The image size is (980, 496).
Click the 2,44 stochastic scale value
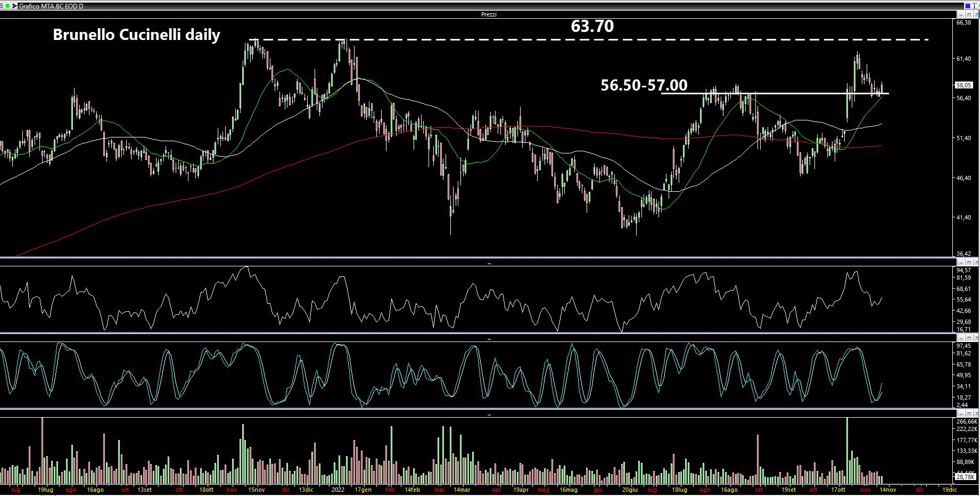coord(962,405)
